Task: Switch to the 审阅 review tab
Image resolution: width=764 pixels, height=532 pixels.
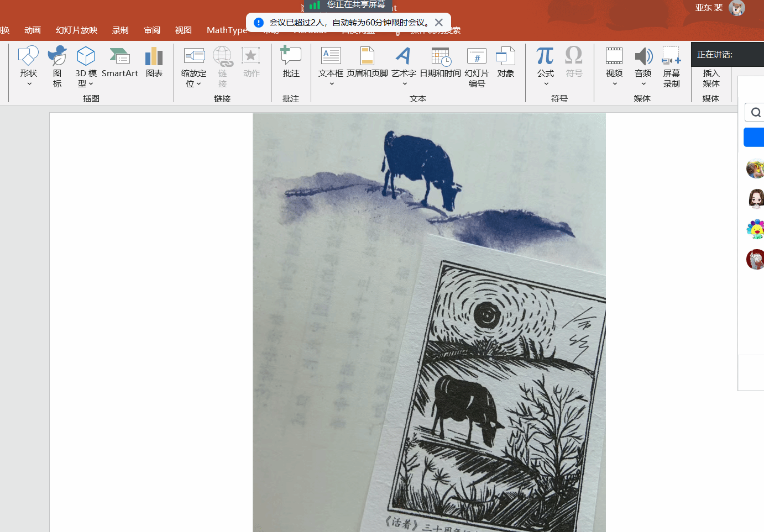Action: point(152,30)
